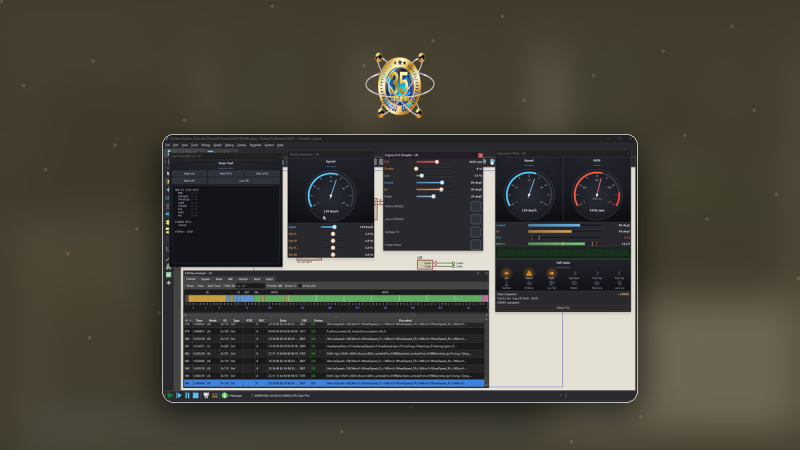Adjust the blue Coolant slider in Engine ECU

tap(442, 183)
